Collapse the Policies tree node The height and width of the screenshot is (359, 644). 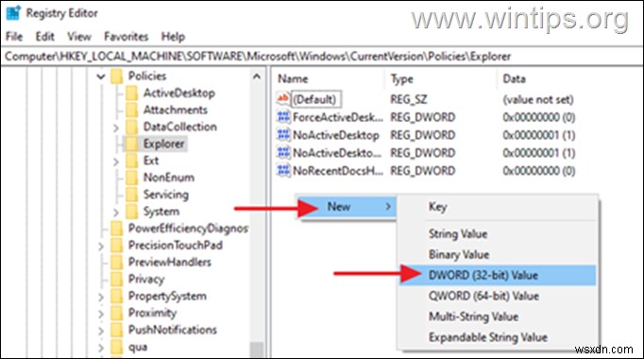101,77
